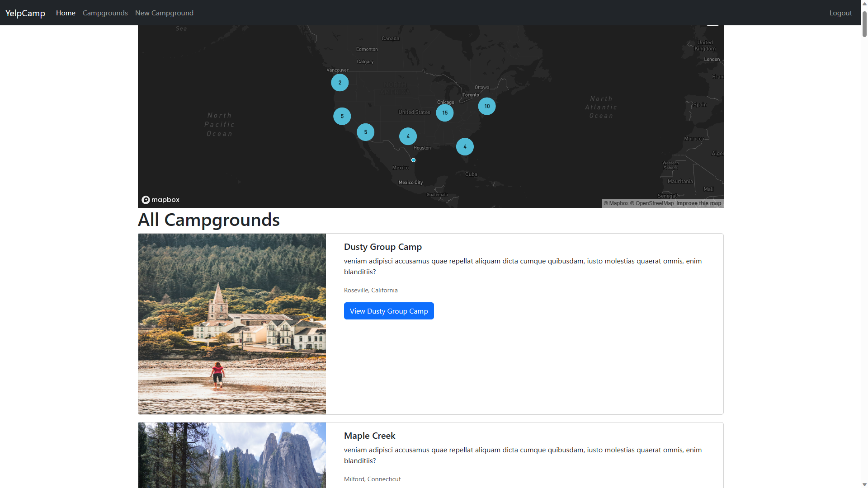This screenshot has height=488, width=868.
Task: Select the cluster marked 2 near Vancouver
Action: [340, 83]
